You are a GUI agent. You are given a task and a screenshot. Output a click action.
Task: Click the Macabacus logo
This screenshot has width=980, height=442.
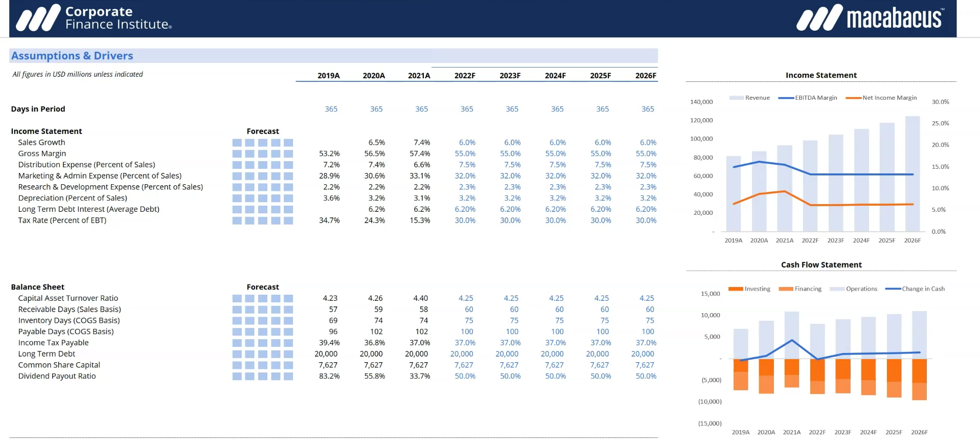870,18
